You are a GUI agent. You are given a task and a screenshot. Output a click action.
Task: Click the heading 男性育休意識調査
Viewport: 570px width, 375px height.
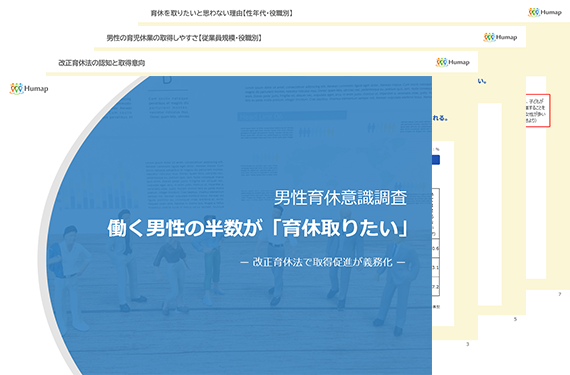pyautogui.click(x=340, y=198)
